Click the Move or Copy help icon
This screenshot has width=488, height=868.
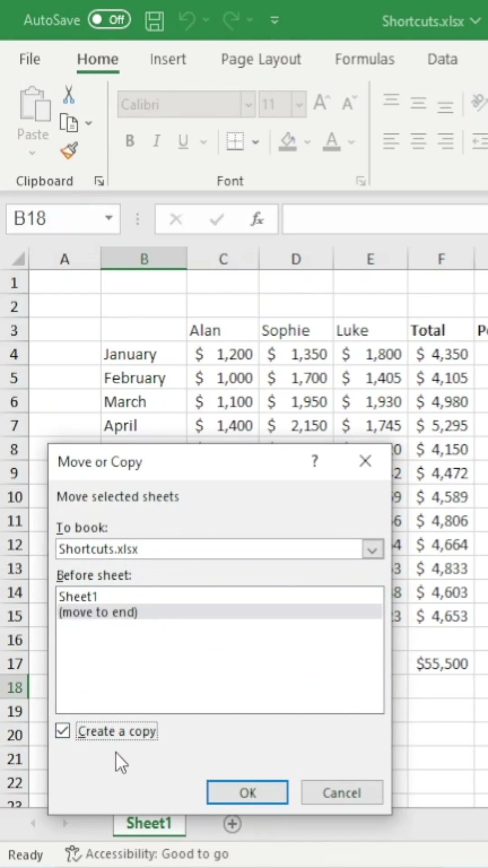point(315,461)
